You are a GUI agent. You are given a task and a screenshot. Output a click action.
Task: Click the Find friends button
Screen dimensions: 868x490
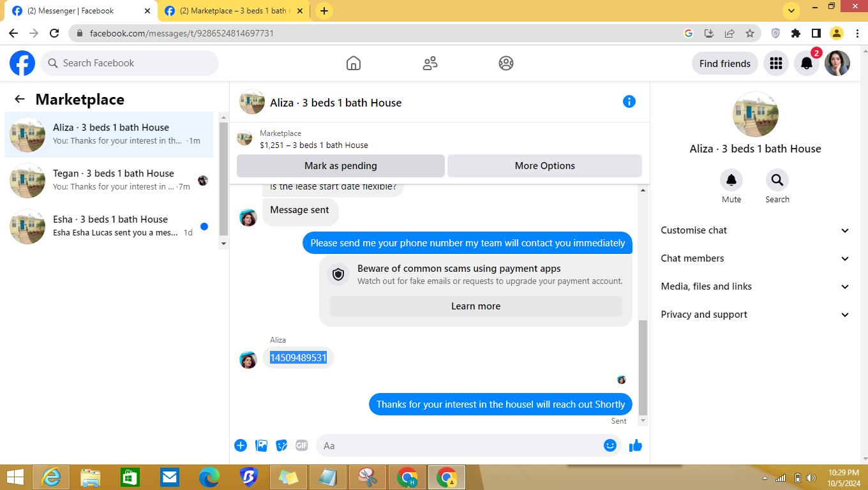point(725,63)
